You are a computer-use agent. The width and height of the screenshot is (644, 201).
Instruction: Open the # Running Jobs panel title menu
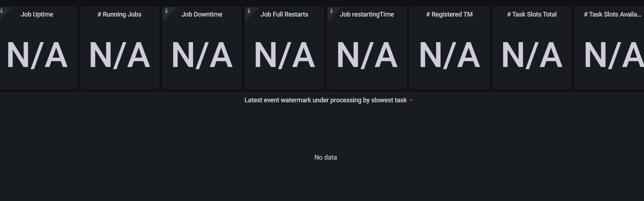tap(119, 14)
